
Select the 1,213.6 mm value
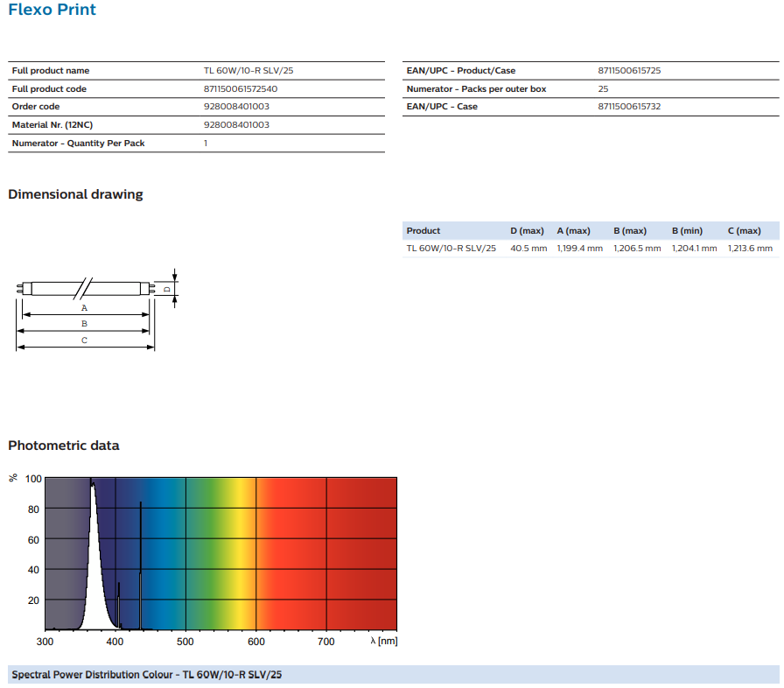coord(750,249)
